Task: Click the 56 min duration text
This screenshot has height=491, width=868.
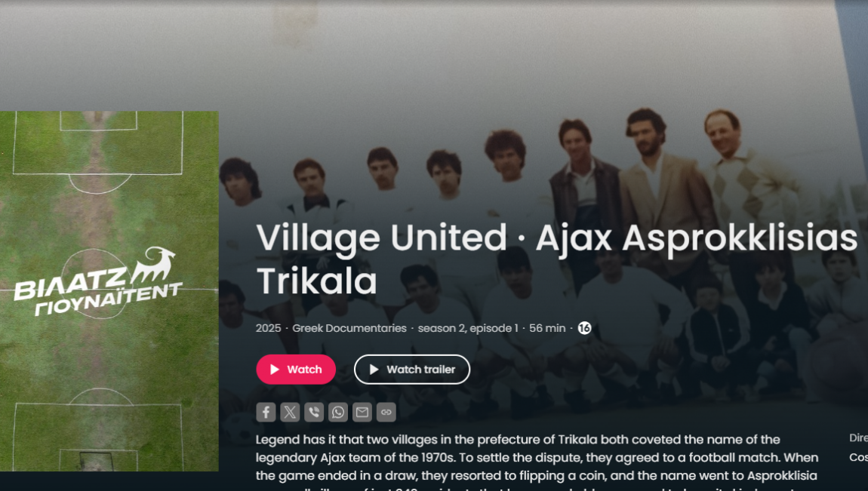Action: pyautogui.click(x=547, y=328)
